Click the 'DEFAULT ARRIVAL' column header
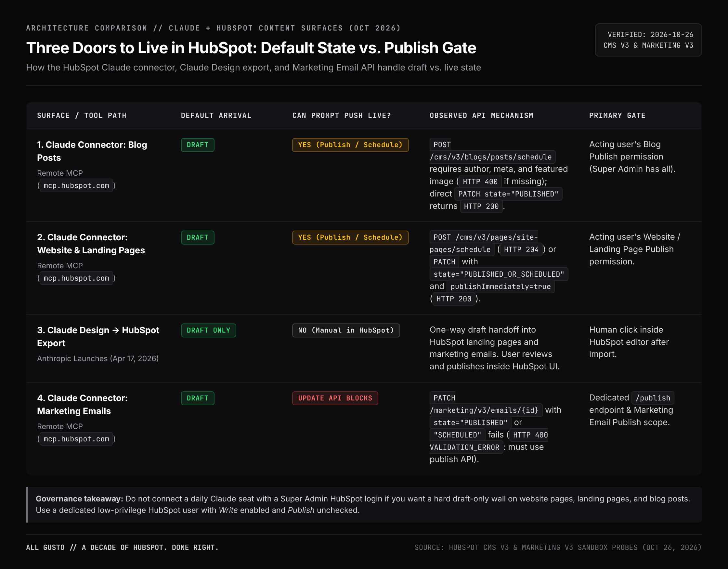Viewport: 728px width, 569px height. [x=216, y=116]
